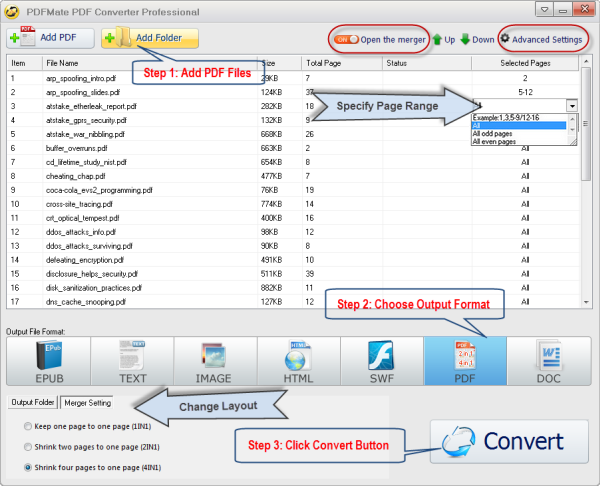This screenshot has height=486, width=600.
Task: Select cross-site_tracing.pdf row
Action: point(293,204)
